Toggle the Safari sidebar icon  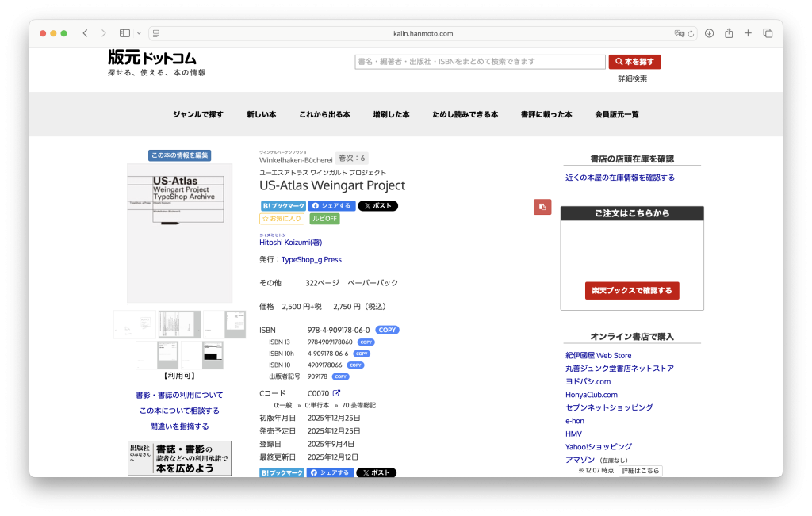[124, 33]
